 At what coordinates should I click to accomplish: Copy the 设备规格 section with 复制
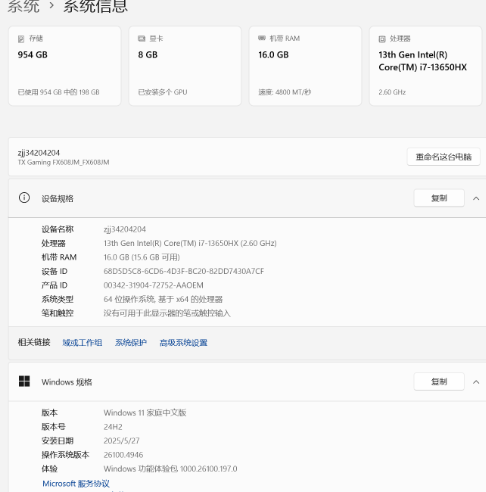pyautogui.click(x=439, y=198)
